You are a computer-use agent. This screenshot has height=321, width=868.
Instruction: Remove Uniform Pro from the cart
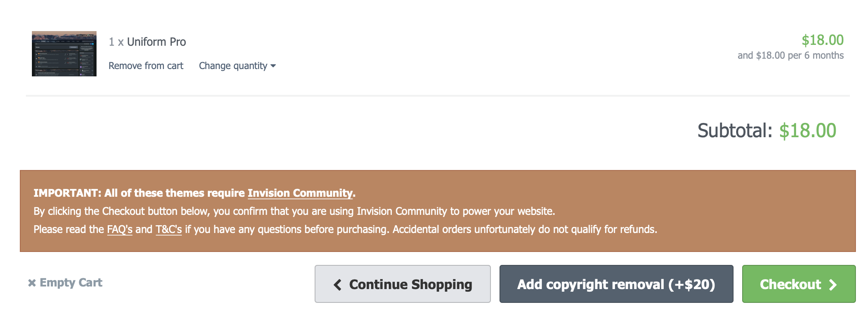(x=146, y=66)
